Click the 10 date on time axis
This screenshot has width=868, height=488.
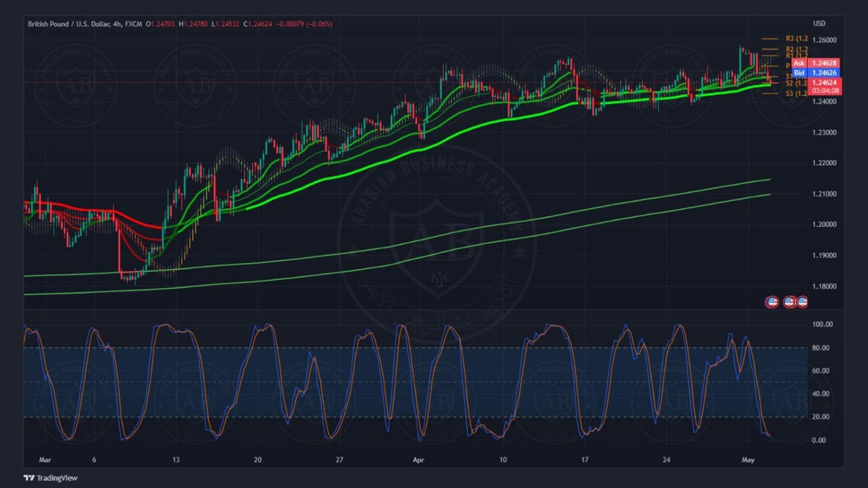coord(503,460)
